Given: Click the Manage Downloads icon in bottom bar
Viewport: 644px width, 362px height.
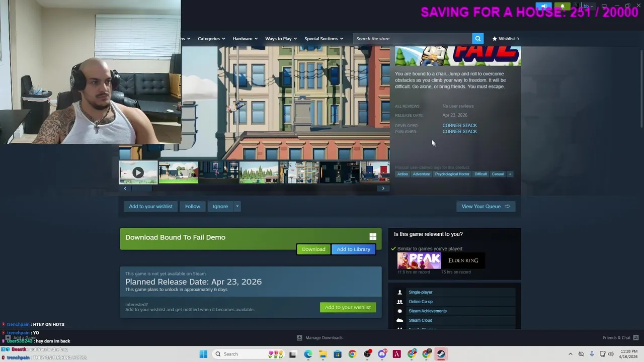Looking at the screenshot, I should pyautogui.click(x=299, y=338).
